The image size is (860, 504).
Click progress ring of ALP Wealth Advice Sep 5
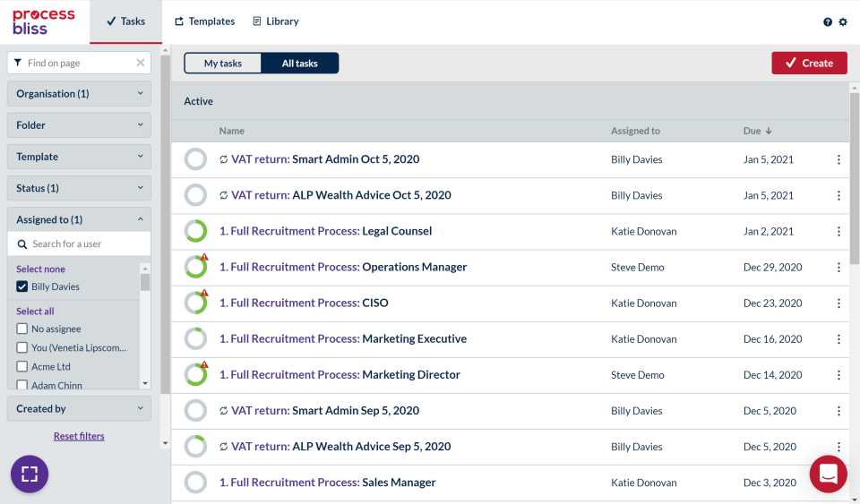[x=195, y=447]
